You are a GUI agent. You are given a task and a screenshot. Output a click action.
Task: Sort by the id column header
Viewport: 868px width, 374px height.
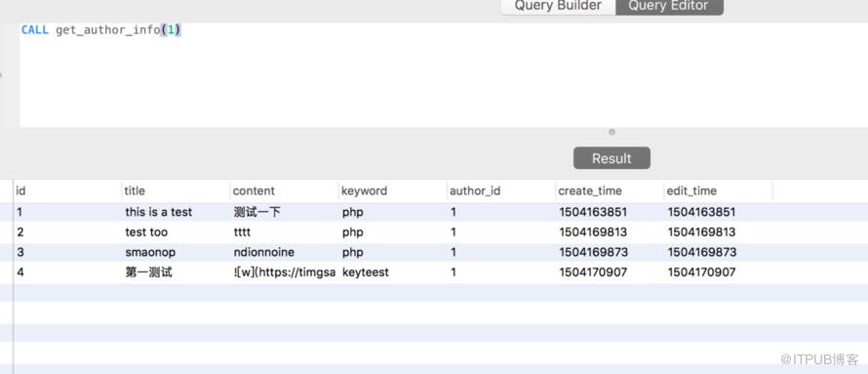(x=67, y=190)
